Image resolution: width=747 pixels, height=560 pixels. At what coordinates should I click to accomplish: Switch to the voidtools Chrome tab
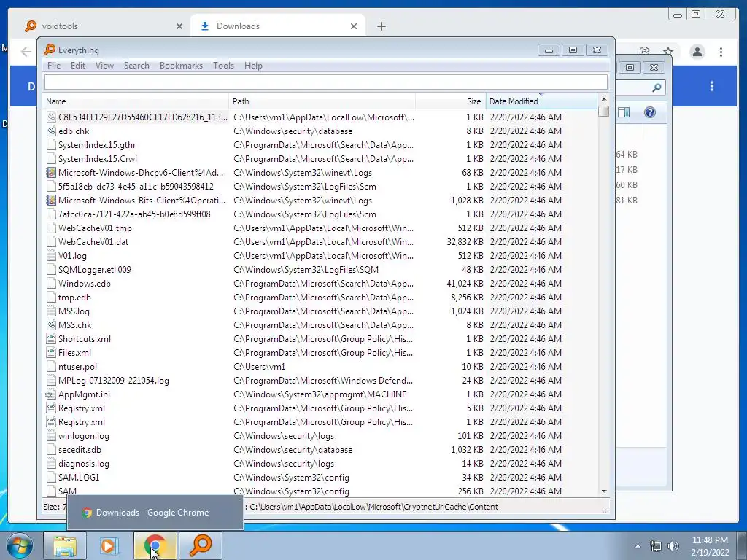tap(104, 26)
